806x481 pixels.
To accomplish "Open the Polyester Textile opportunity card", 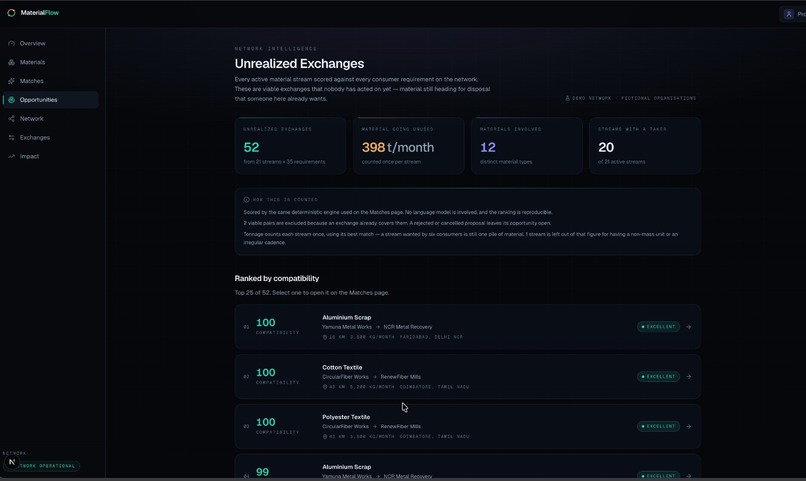I will click(x=468, y=427).
